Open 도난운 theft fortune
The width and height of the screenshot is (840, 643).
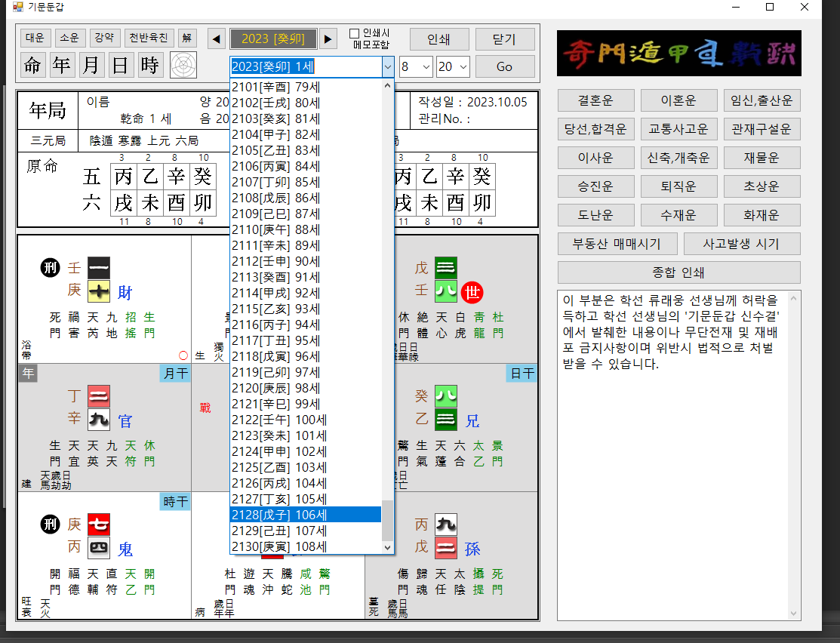point(595,215)
